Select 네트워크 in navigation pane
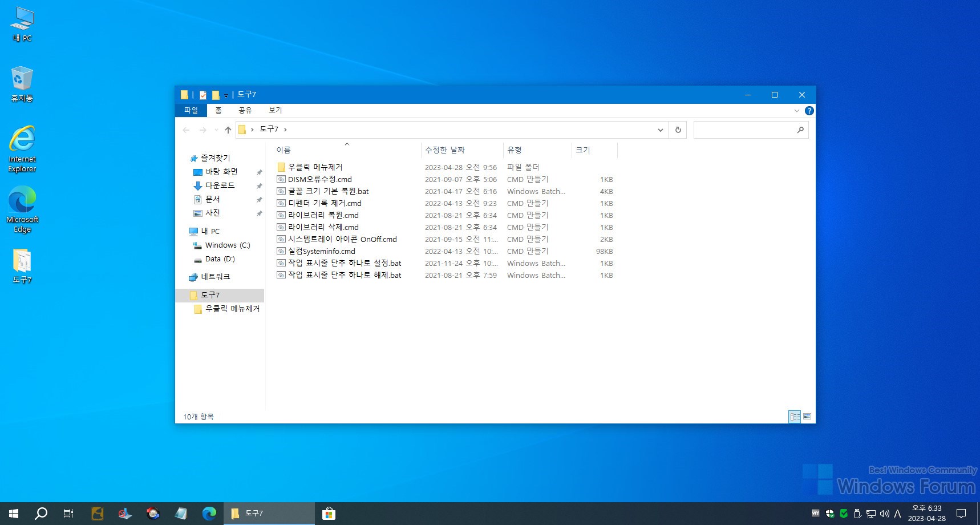 209,277
